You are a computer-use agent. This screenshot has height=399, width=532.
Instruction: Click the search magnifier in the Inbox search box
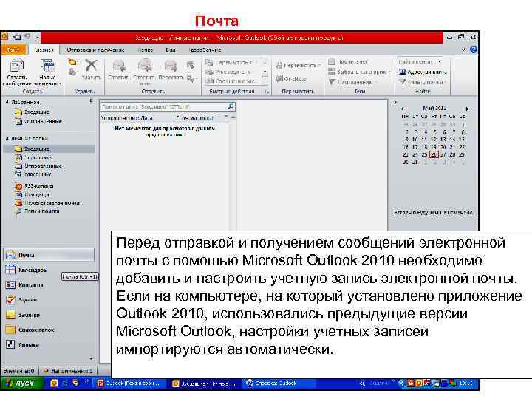[x=231, y=107]
